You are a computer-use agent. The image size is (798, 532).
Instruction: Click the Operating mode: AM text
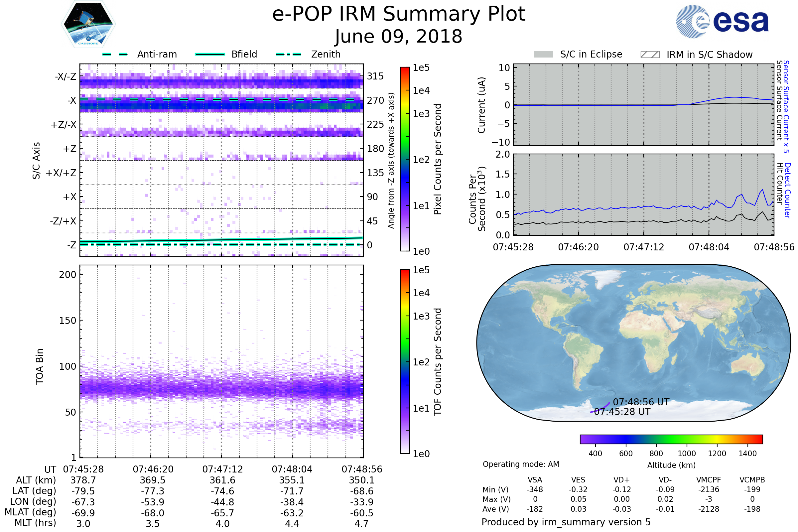point(520,464)
